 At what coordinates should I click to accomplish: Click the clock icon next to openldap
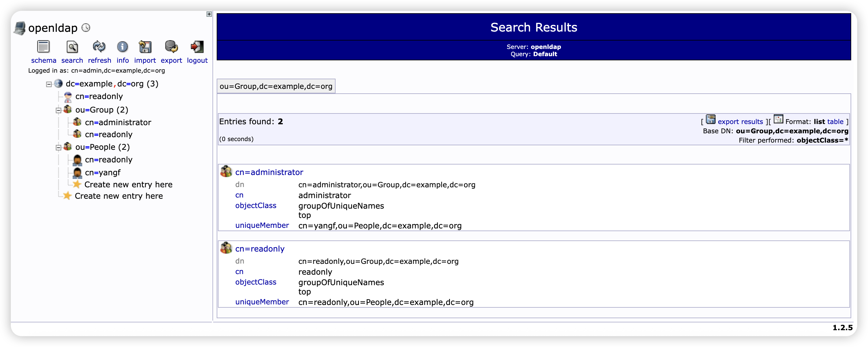tap(86, 28)
